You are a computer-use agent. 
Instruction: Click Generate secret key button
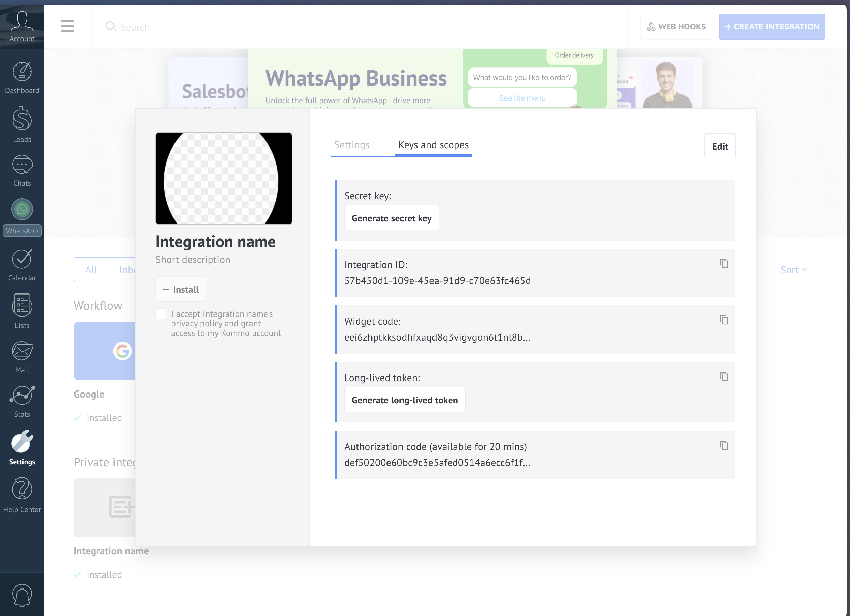coord(391,218)
